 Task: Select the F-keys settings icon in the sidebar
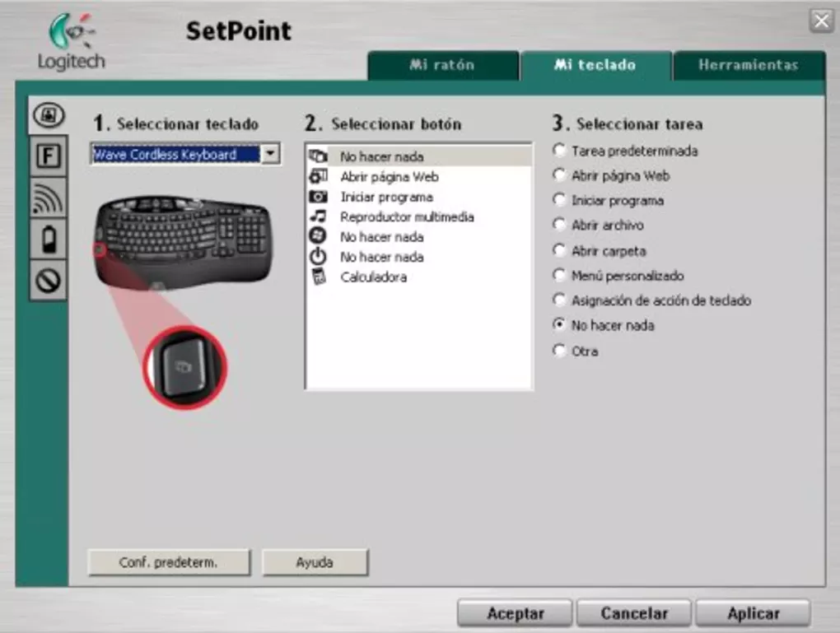click(x=47, y=156)
